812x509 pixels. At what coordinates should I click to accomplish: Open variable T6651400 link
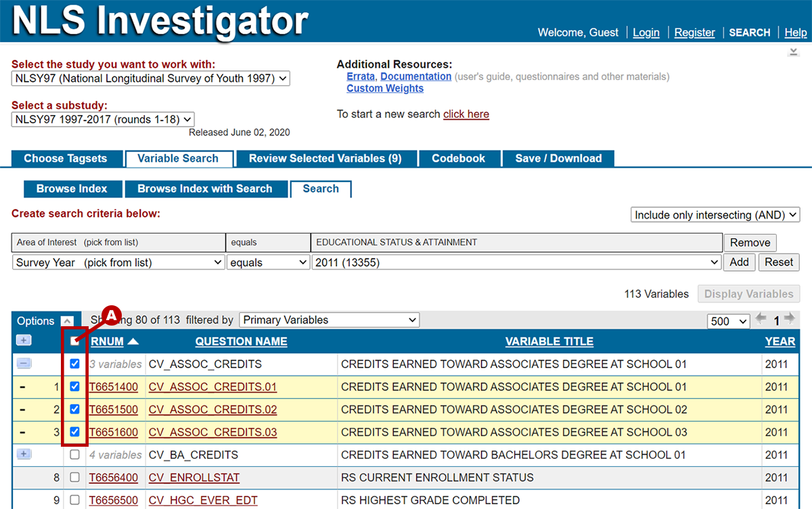(x=114, y=387)
